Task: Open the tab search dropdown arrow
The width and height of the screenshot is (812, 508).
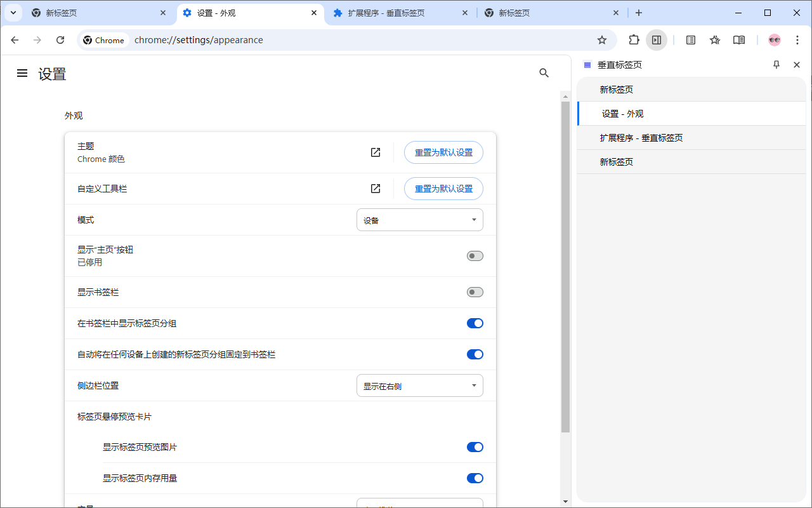Action: [x=13, y=13]
